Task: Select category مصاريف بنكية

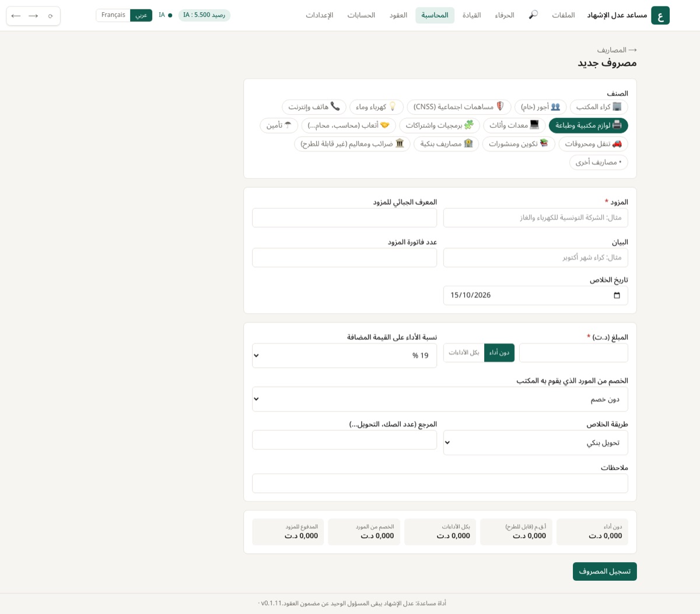Action: pyautogui.click(x=446, y=144)
